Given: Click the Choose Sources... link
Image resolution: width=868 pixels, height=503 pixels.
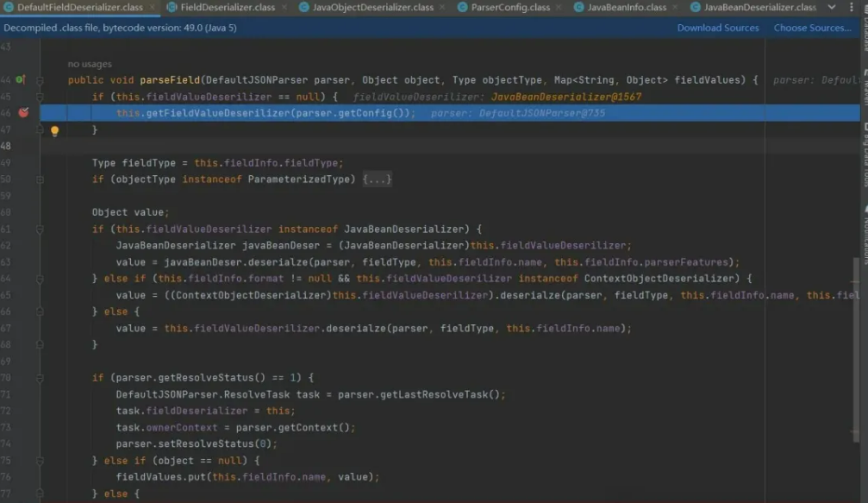Looking at the screenshot, I should pyautogui.click(x=812, y=28).
